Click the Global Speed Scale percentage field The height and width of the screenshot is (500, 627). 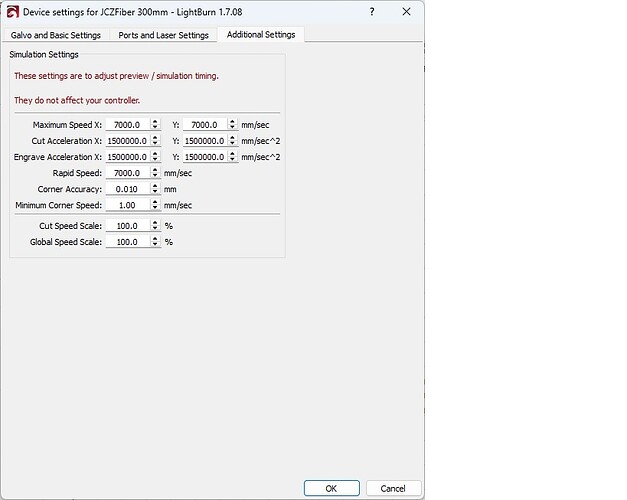click(126, 242)
